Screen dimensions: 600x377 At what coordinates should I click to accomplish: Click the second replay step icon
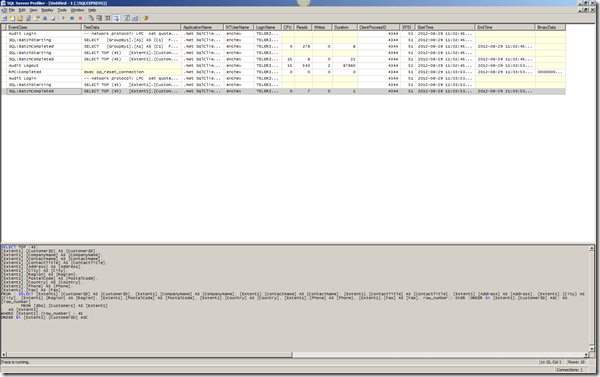point(99,18)
